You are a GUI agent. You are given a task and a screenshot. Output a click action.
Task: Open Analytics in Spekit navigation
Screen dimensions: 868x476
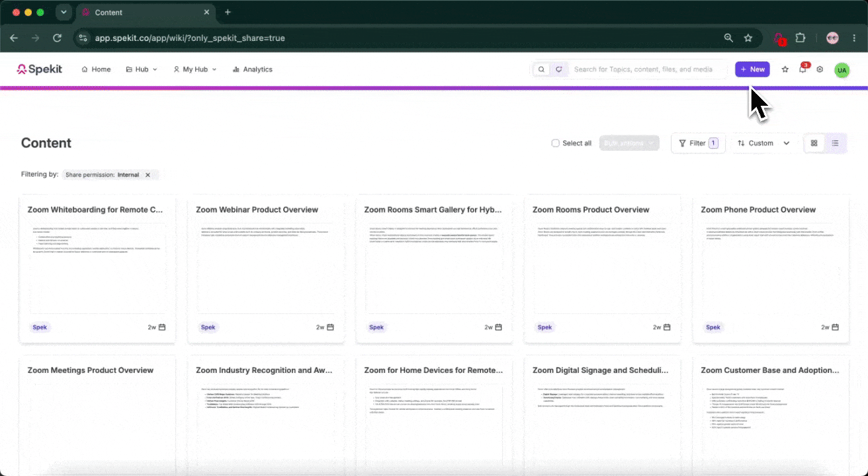pyautogui.click(x=253, y=69)
